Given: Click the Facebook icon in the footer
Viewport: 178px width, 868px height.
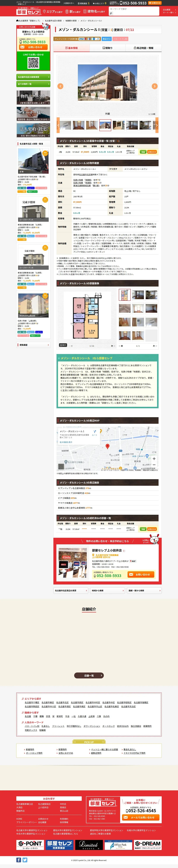Looking at the screenshot, I should (19, 860).
